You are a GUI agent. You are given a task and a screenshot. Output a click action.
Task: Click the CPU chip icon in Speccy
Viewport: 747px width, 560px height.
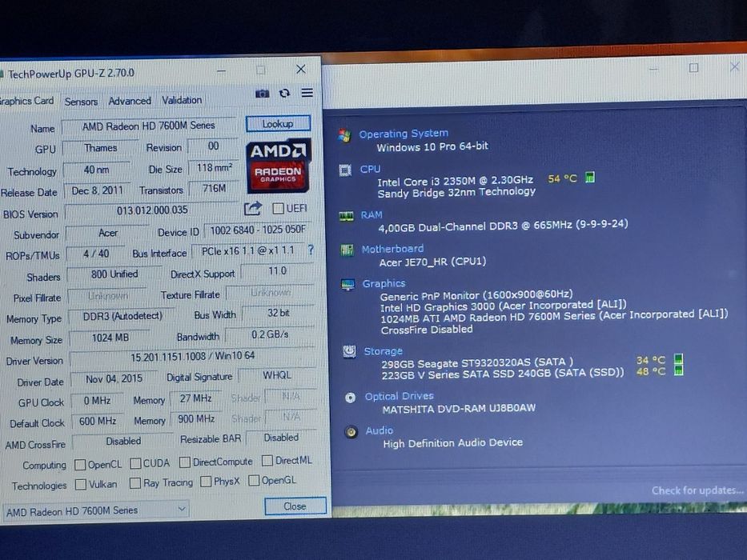tap(345, 170)
